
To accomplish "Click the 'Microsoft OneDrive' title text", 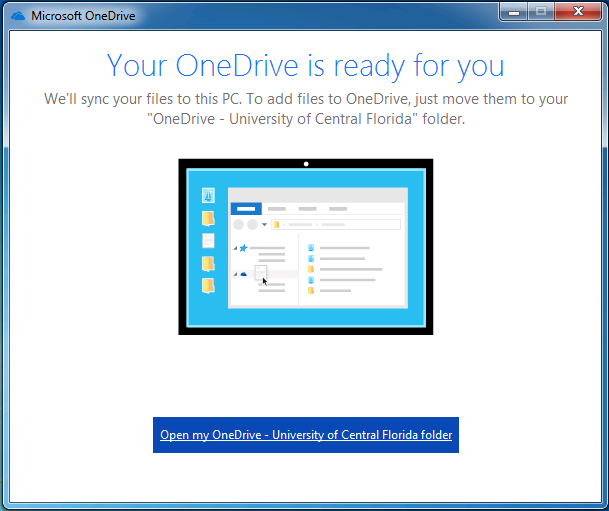I will click(83, 16).
